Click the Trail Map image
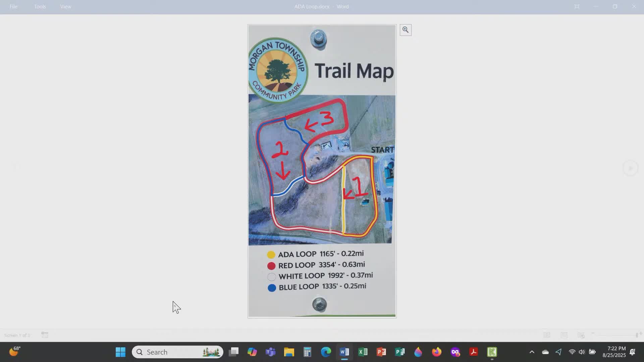The height and width of the screenshot is (362, 644). 322,171
